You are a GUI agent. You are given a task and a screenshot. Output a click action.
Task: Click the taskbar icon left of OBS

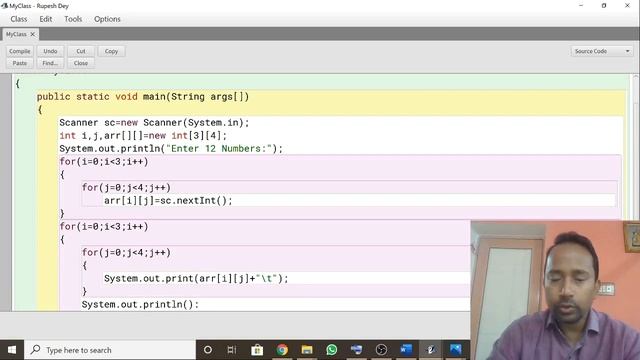(356, 350)
